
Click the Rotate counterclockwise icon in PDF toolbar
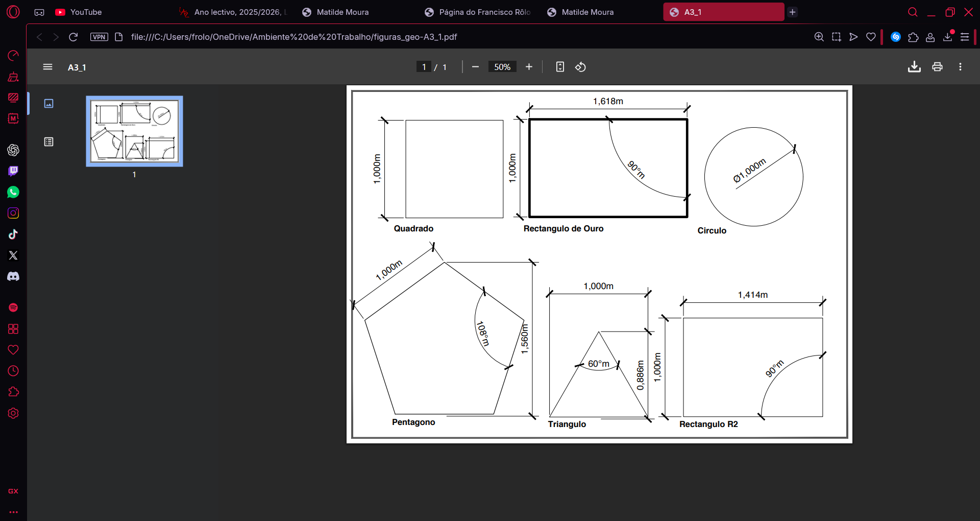[580, 67]
